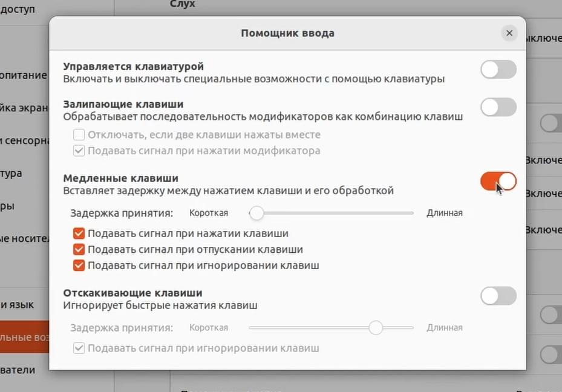The image size is (562, 392).
Task: Click the Слух section header in Settings window
Action: [183, 4]
